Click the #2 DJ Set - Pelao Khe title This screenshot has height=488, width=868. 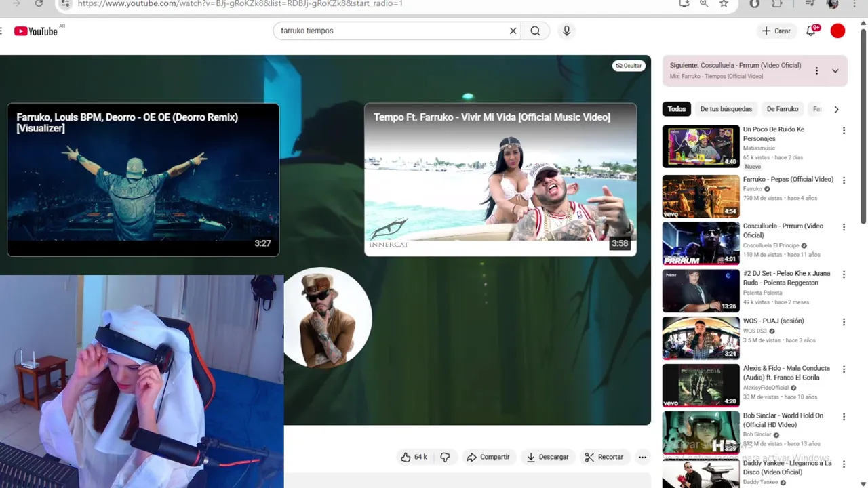click(x=787, y=278)
